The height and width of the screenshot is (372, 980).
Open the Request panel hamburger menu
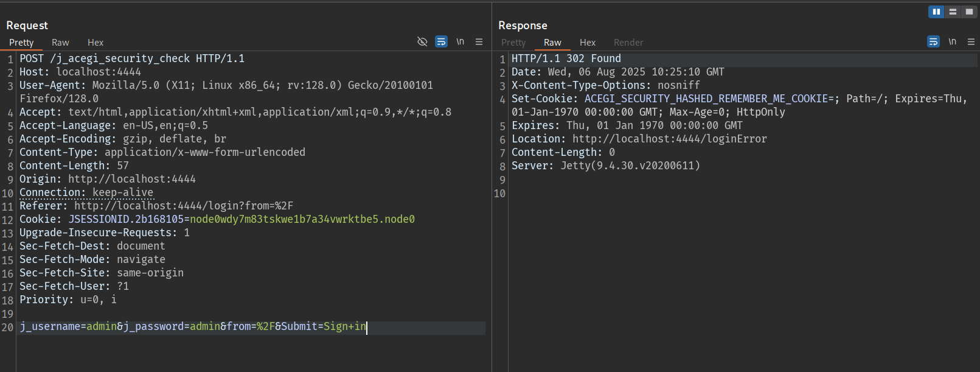pos(479,41)
